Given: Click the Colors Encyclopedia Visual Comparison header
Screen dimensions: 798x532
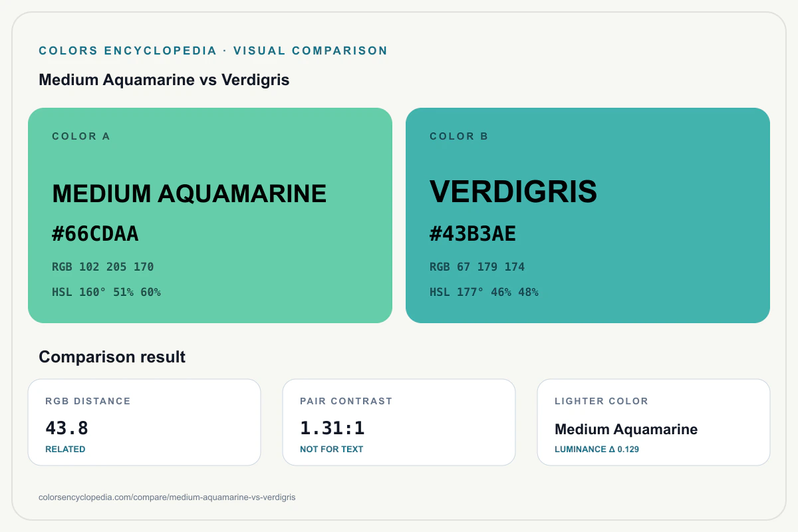Looking at the screenshot, I should [213, 51].
